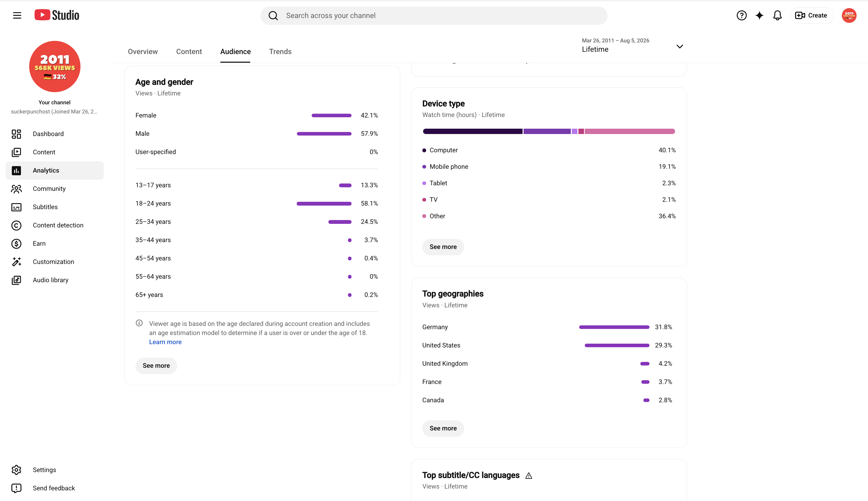Open the notifications bell
The image size is (868, 501).
[x=777, y=15]
